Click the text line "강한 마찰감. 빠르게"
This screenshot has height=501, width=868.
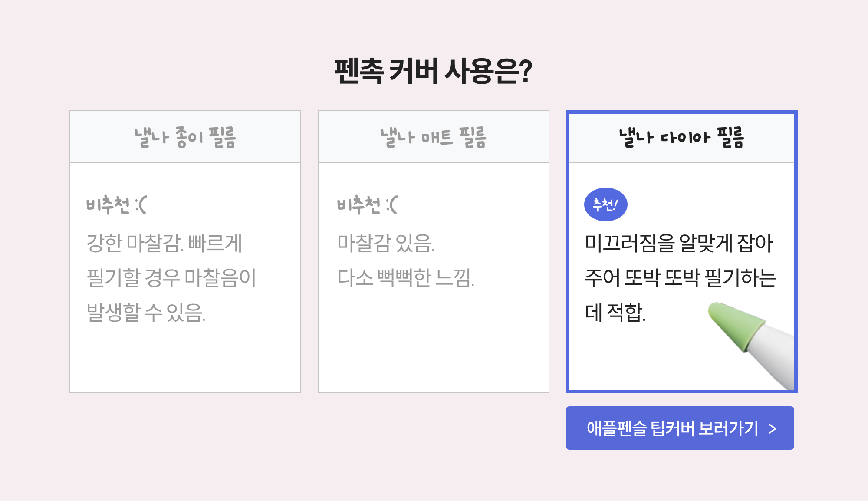point(164,243)
